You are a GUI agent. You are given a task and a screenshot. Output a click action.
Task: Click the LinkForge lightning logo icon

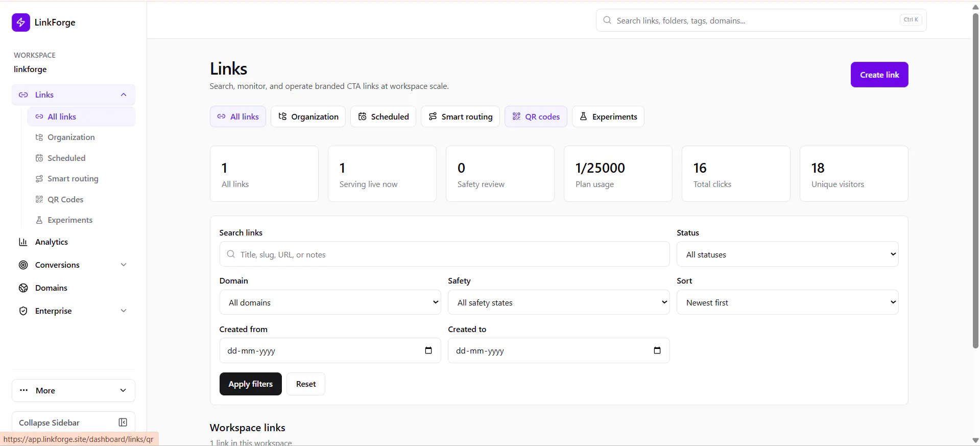point(21,22)
